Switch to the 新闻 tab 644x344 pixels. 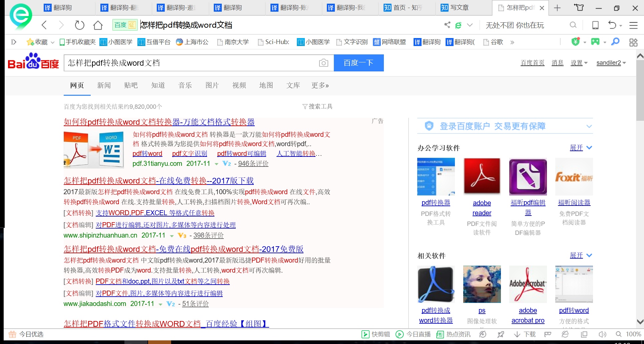tap(104, 85)
